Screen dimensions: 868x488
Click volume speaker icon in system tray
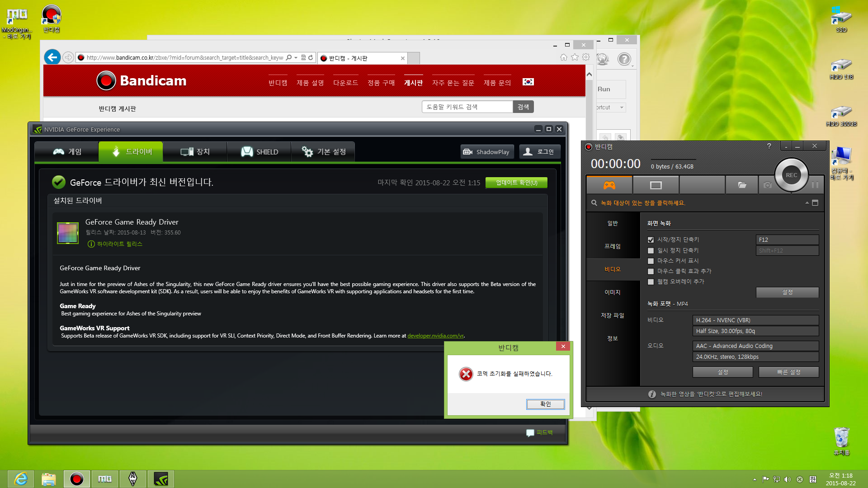(788, 479)
